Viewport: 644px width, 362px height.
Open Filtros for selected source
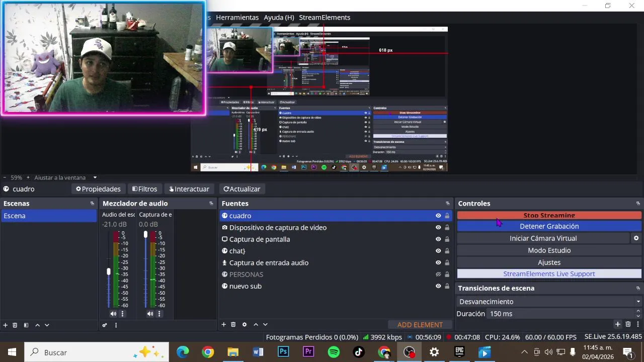[x=144, y=189]
